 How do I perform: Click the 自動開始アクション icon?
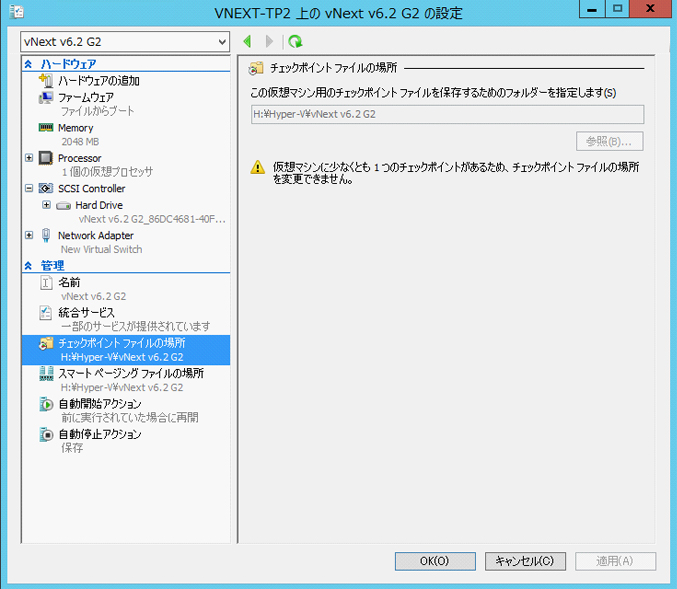(46, 404)
